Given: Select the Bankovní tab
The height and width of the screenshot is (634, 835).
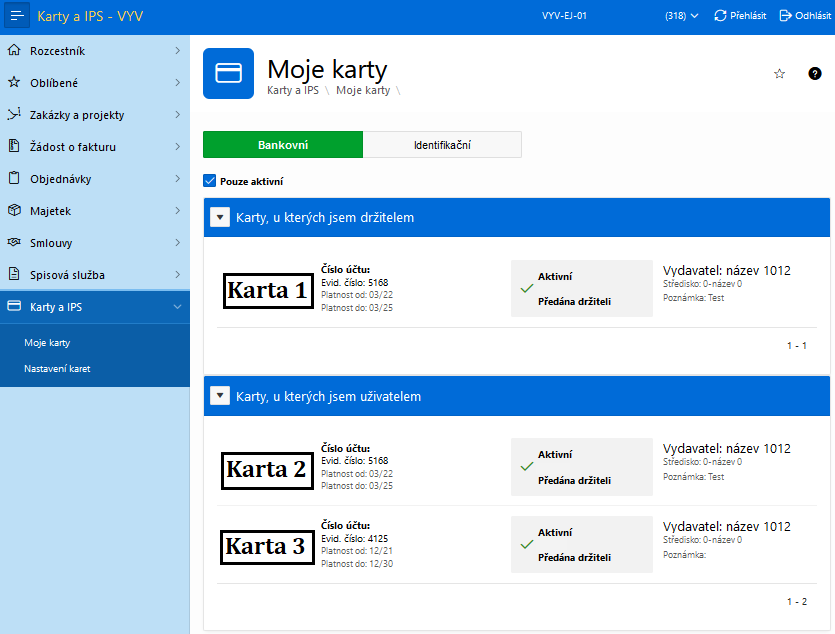Looking at the screenshot, I should [x=283, y=145].
